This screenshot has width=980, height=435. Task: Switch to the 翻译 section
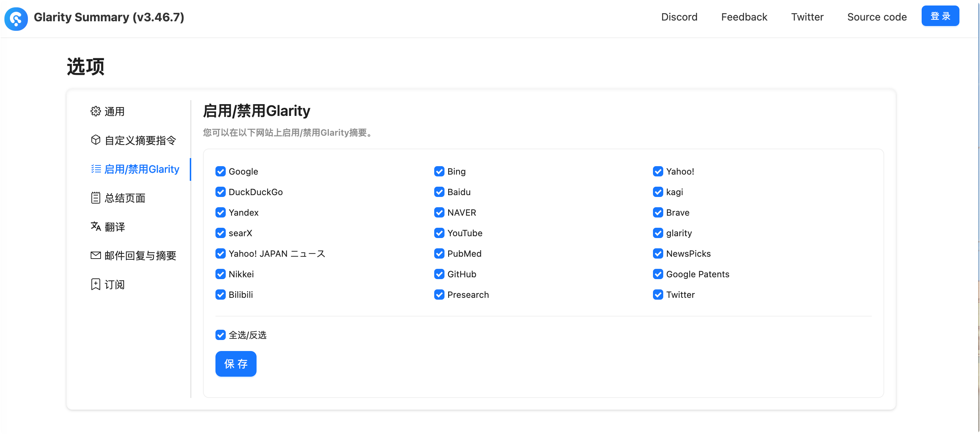tap(115, 227)
